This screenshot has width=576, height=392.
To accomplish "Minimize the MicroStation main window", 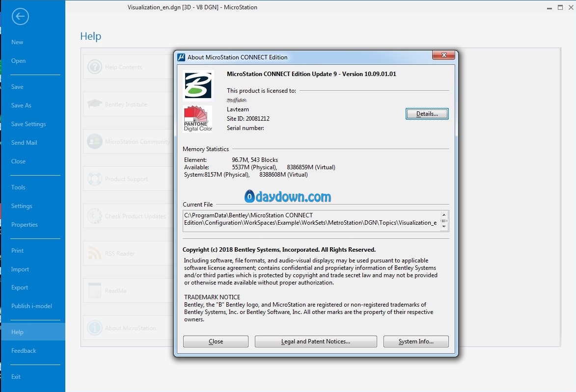I will pos(549,8).
